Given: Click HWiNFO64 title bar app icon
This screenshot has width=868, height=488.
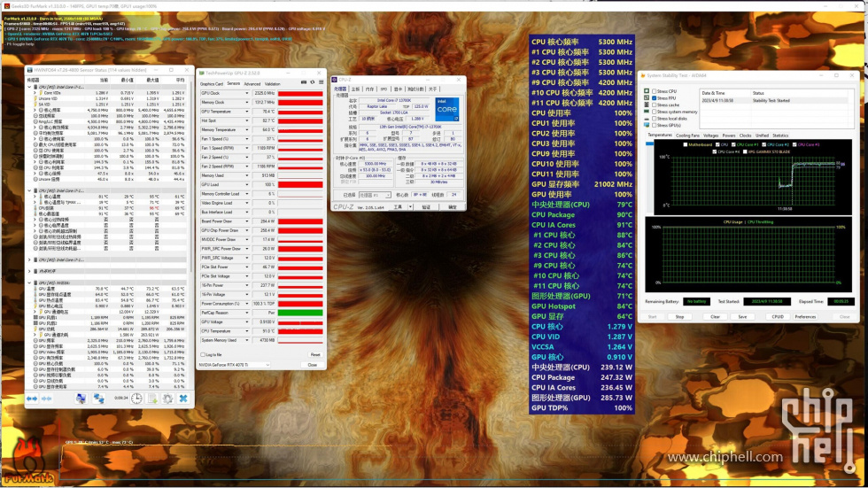Looking at the screenshot, I should pyautogui.click(x=30, y=70).
